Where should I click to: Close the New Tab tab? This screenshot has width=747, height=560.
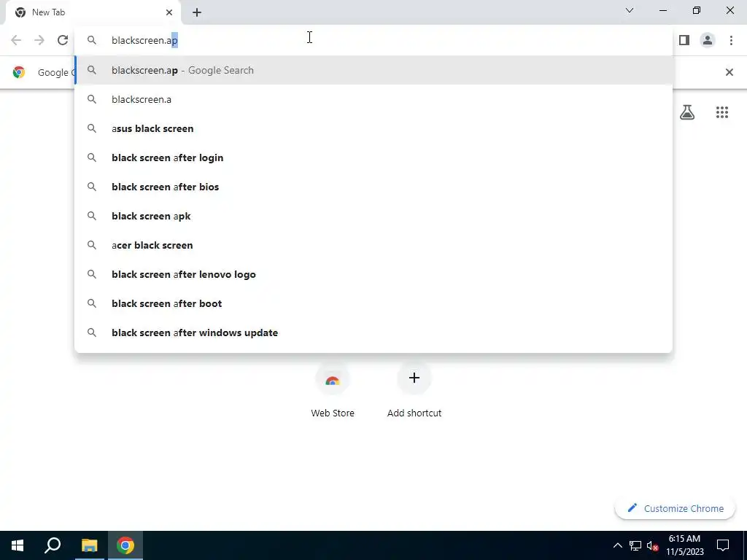point(169,12)
